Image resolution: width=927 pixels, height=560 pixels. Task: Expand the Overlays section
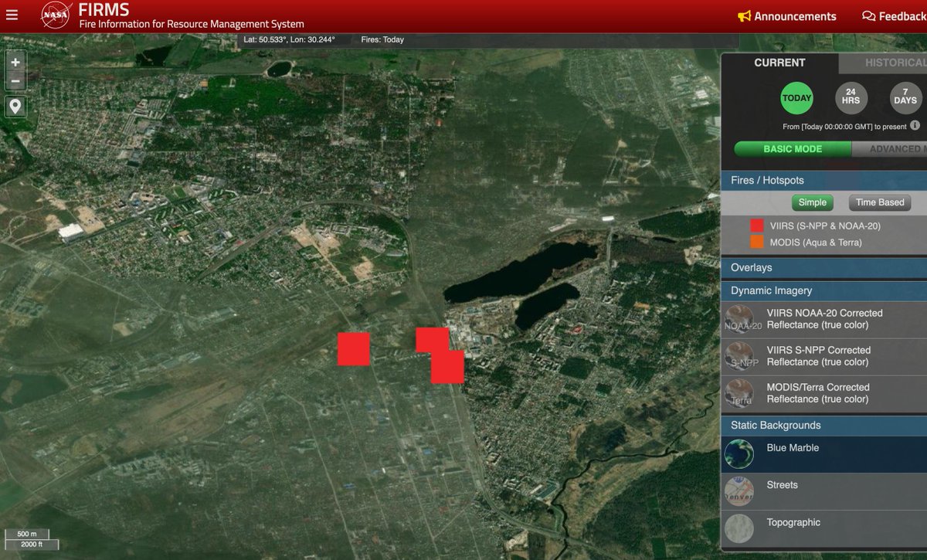coord(823,267)
